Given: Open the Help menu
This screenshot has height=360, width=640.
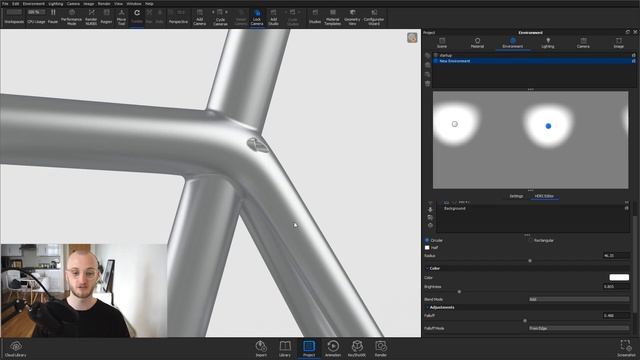Looking at the screenshot, I should (x=149, y=4).
